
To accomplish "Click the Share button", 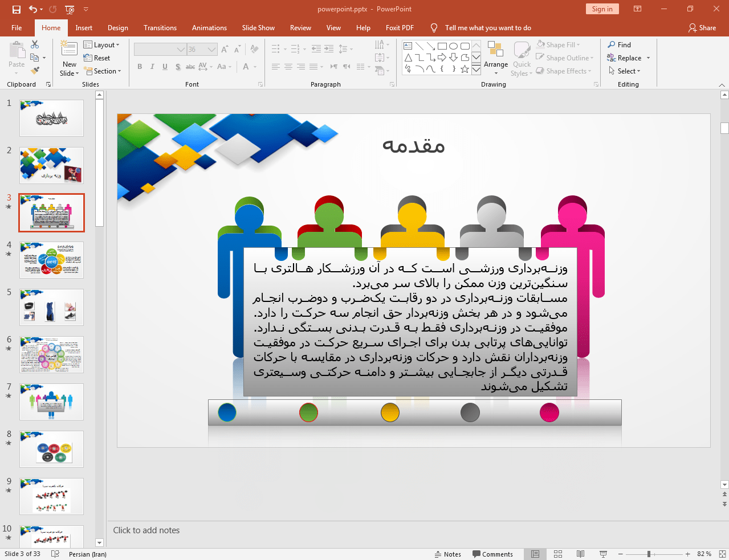I will click(x=702, y=27).
